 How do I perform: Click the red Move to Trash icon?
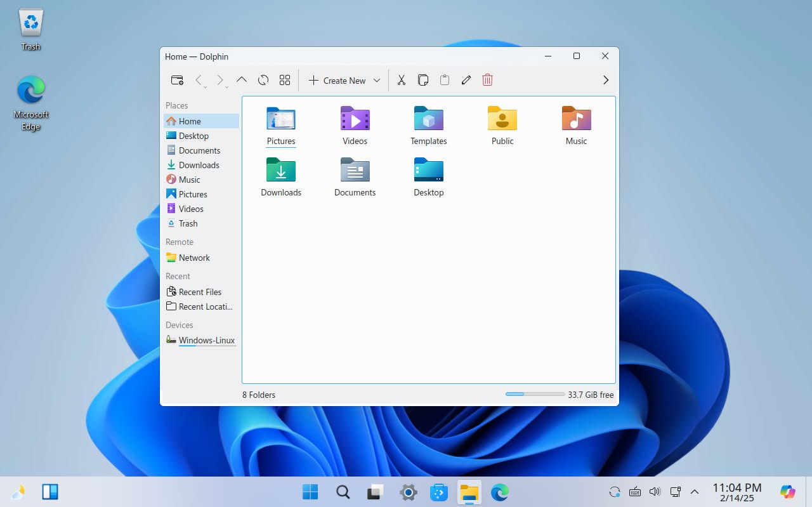coord(487,81)
